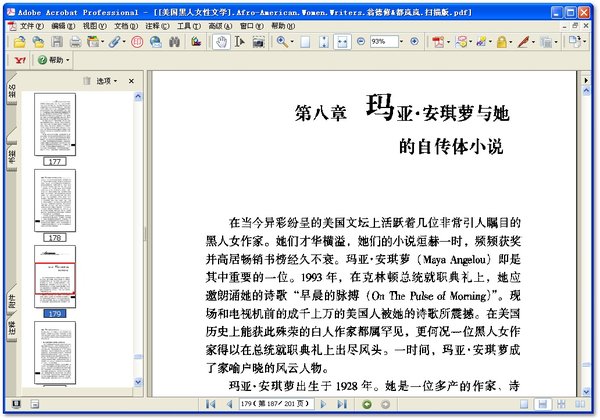This screenshot has height=420, width=600.
Task: Close the Pages panel with X
Action: click(x=131, y=81)
